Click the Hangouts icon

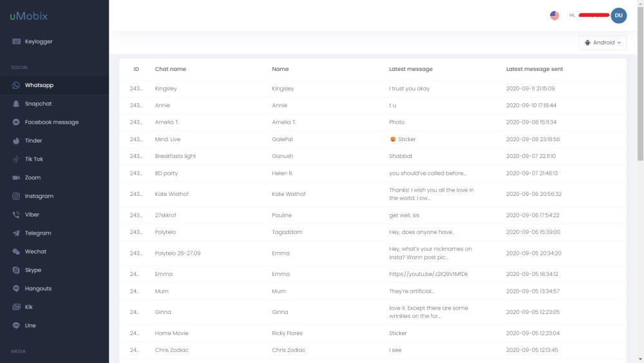(x=16, y=289)
